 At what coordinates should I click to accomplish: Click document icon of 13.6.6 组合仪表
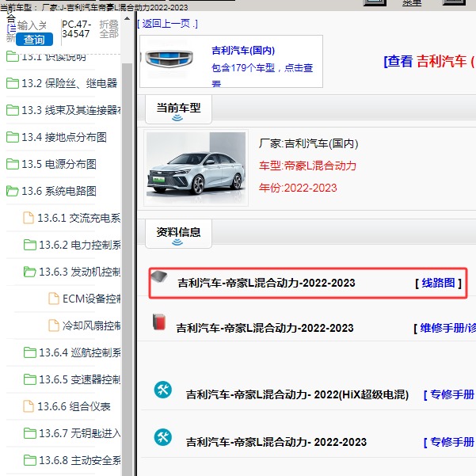[x=29, y=406]
